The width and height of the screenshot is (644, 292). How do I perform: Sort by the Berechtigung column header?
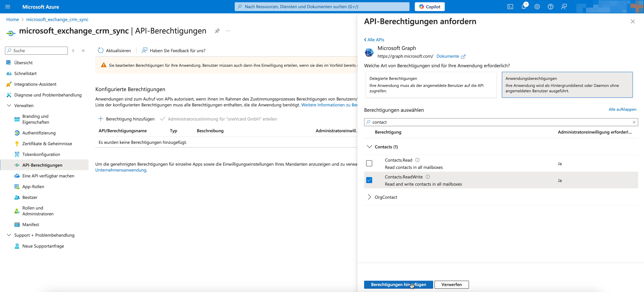[388, 132]
